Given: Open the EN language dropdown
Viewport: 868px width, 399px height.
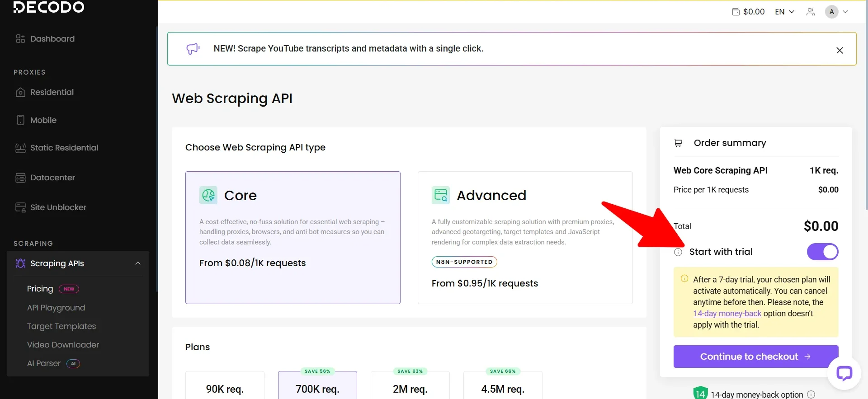Looking at the screenshot, I should 784,12.
